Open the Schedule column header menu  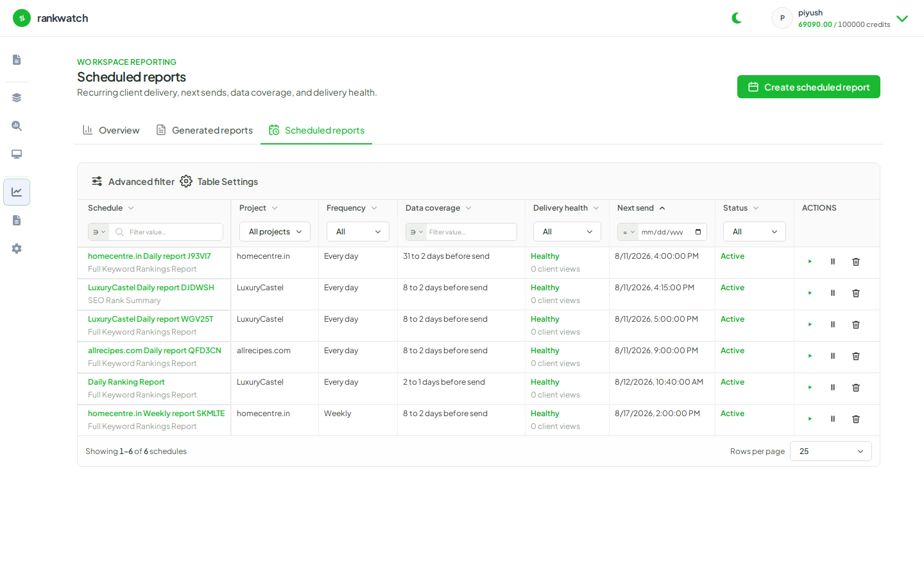point(131,208)
